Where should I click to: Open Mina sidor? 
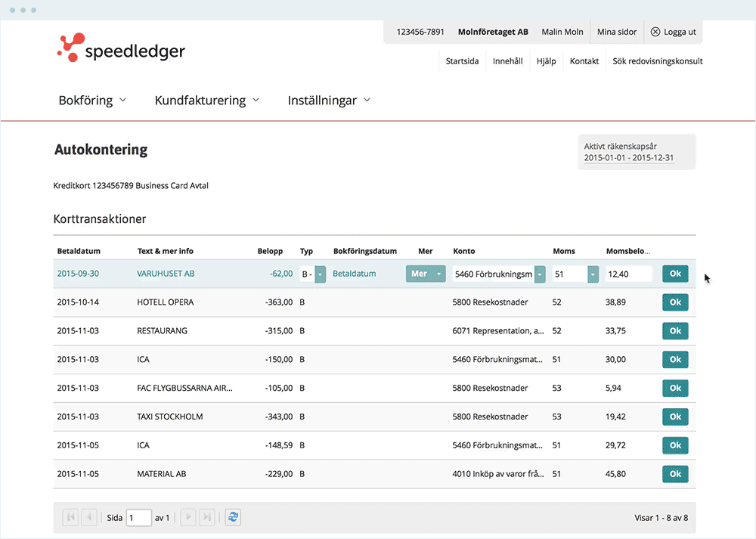point(617,32)
